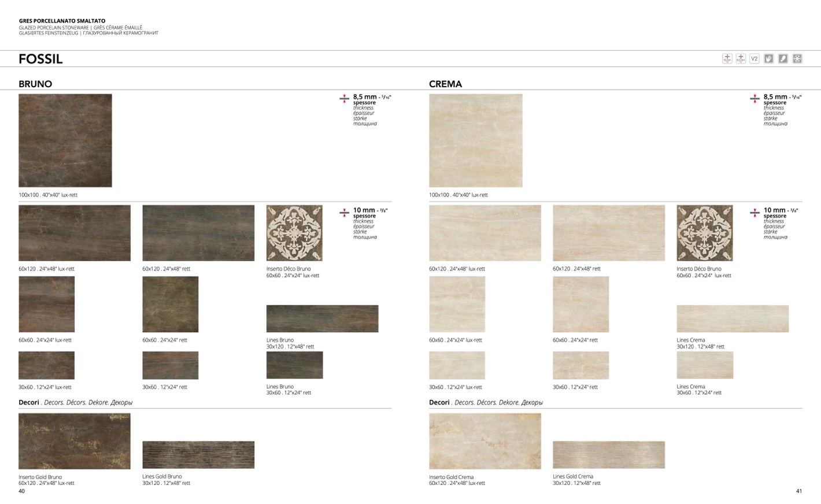Click the CREMA section heading

pyautogui.click(x=445, y=84)
